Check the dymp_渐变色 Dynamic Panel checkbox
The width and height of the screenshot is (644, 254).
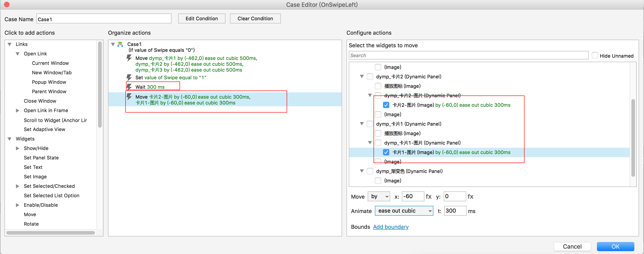click(x=370, y=171)
